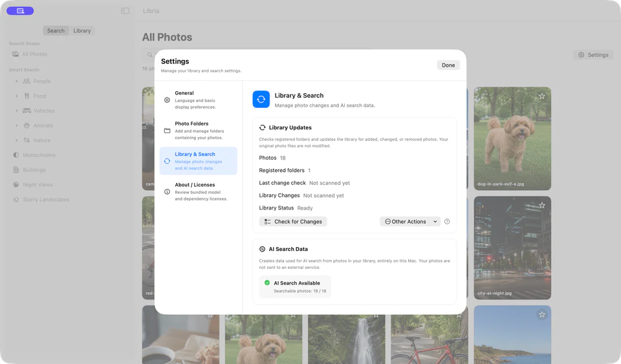Expand the People smart search group
This screenshot has height=364, width=621.
click(16, 81)
